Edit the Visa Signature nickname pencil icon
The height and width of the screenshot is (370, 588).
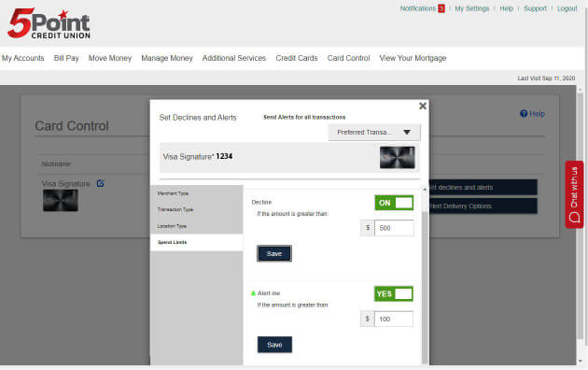click(101, 183)
